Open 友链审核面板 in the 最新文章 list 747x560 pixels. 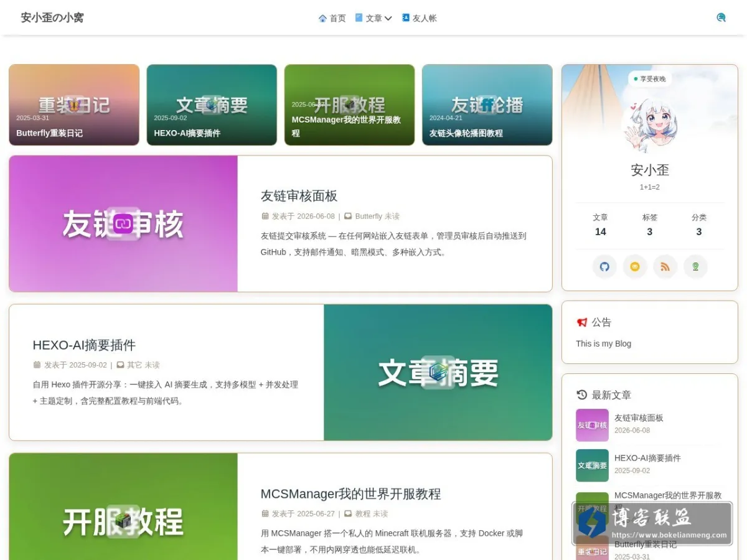coord(639,418)
